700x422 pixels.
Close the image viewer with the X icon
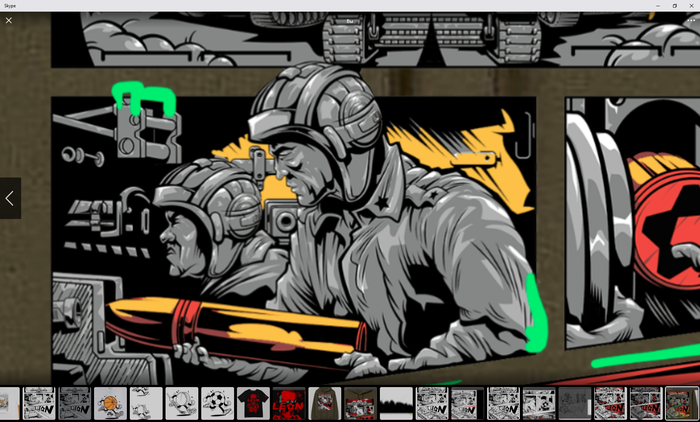click(9, 20)
